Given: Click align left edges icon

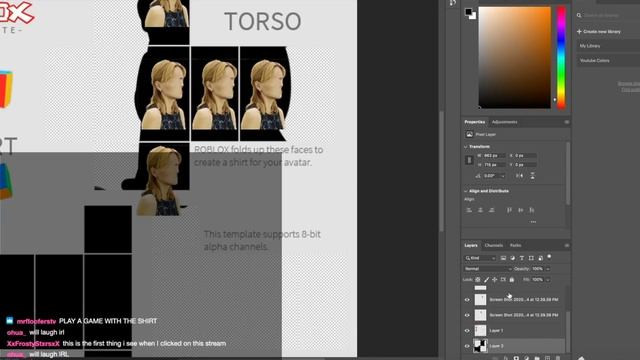Looking at the screenshot, I should (469, 210).
